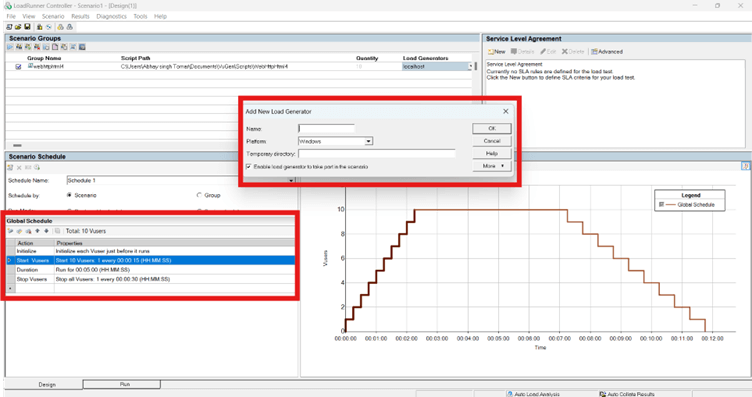
Task: Click the Name input field in the dialog
Action: pyautogui.click(x=326, y=128)
